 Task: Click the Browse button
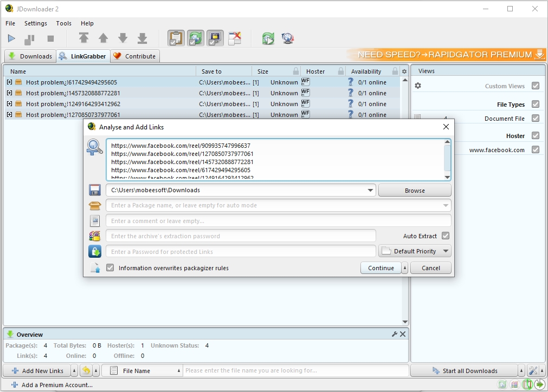tap(415, 191)
